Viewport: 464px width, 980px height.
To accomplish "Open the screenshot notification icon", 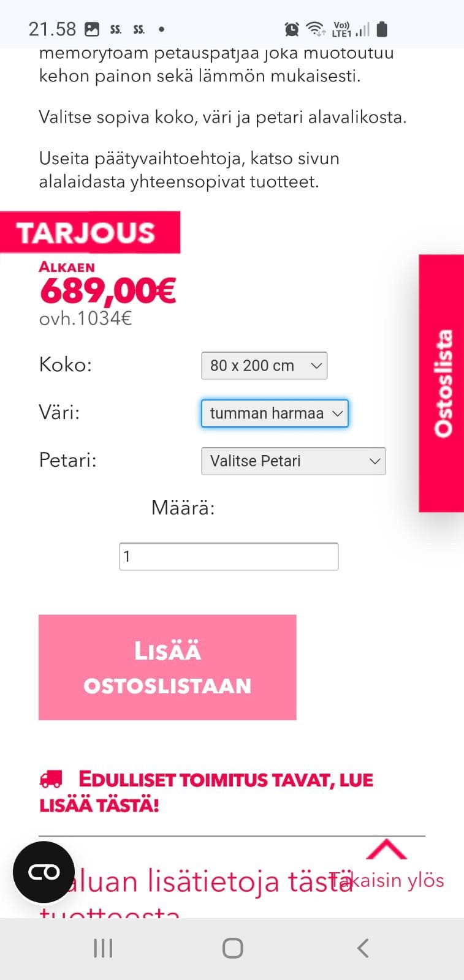I will click(93, 28).
